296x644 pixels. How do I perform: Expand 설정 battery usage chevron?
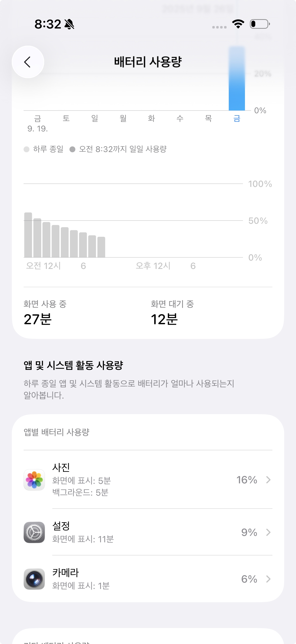(x=268, y=532)
